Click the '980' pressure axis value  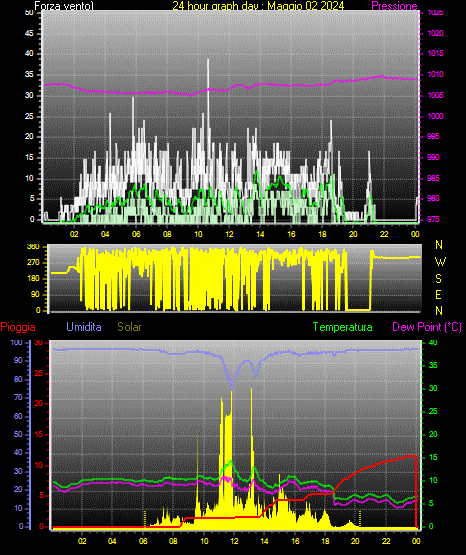[433, 198]
